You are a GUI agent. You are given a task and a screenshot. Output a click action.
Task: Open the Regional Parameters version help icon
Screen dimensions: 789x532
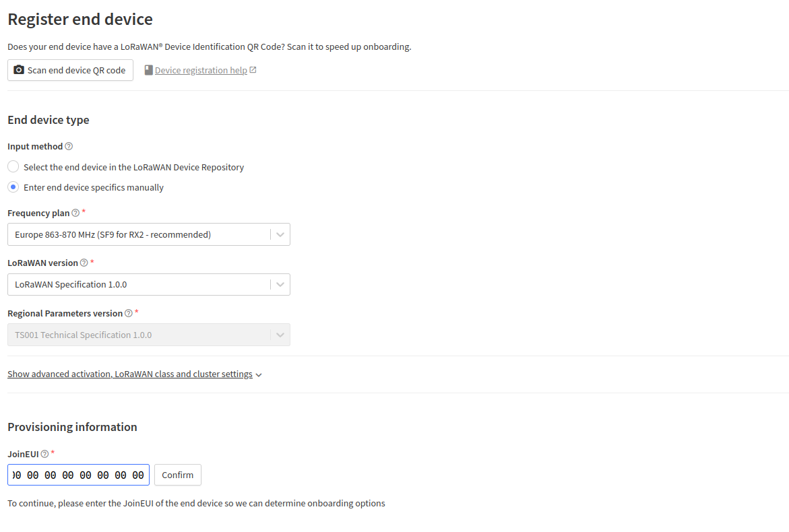pyautogui.click(x=129, y=313)
